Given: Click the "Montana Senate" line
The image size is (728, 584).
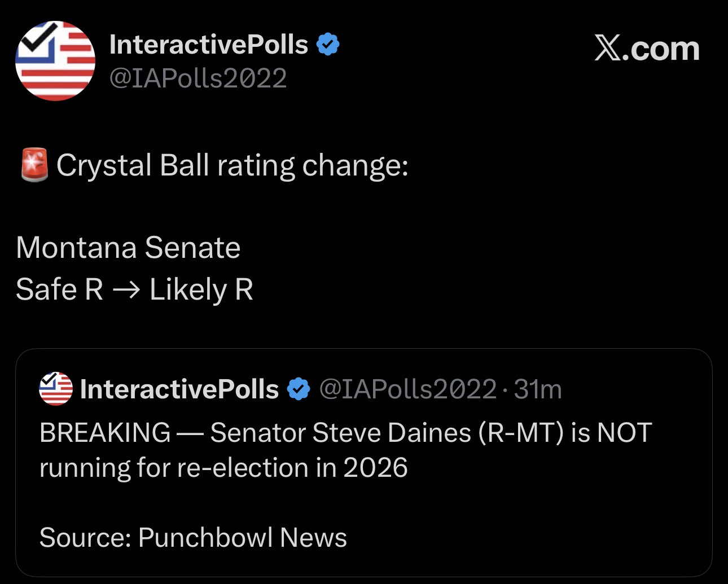Looking at the screenshot, I should [128, 248].
